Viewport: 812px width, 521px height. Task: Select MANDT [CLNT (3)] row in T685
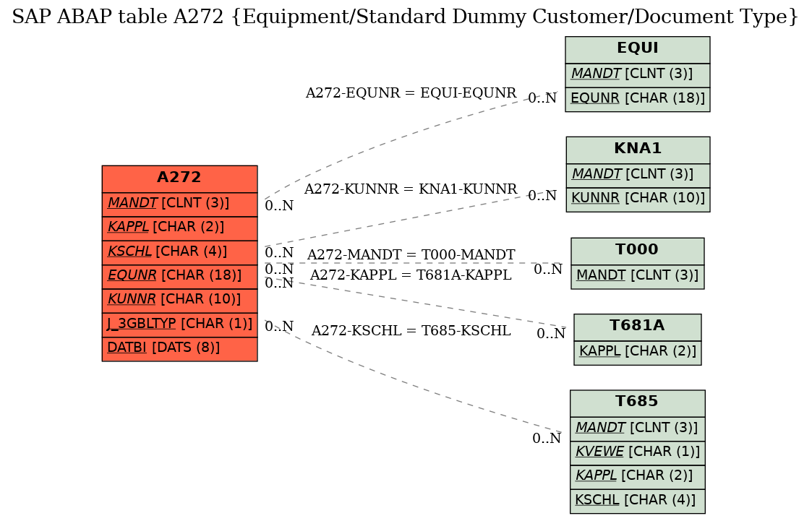point(638,429)
